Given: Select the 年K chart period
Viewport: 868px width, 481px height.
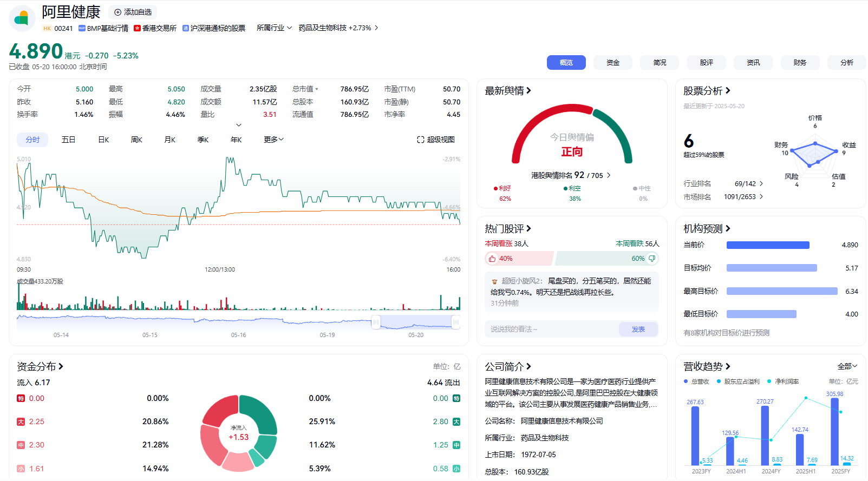Looking at the screenshot, I should 236,140.
